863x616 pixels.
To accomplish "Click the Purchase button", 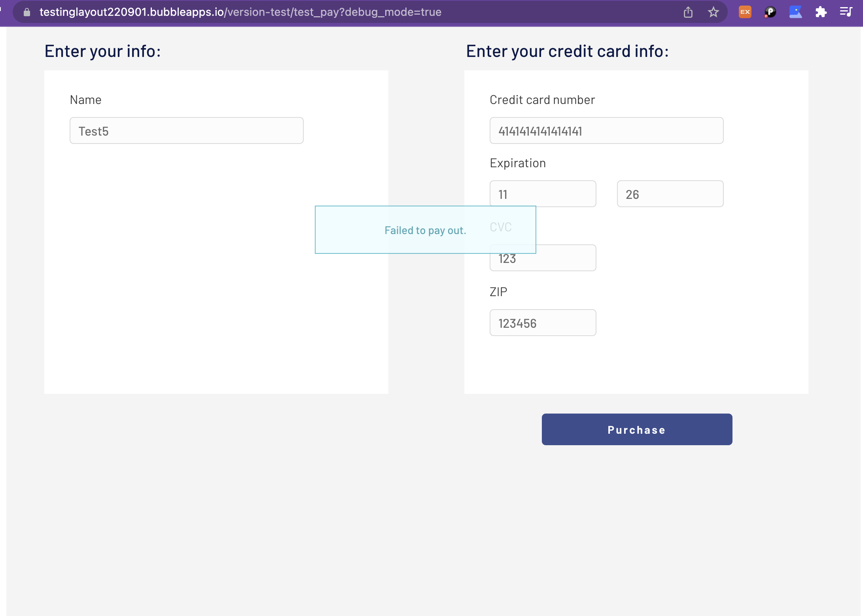I will [636, 429].
